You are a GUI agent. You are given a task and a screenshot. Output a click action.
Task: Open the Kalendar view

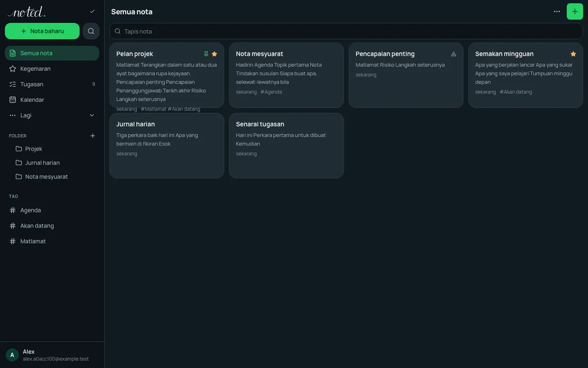pos(52,100)
